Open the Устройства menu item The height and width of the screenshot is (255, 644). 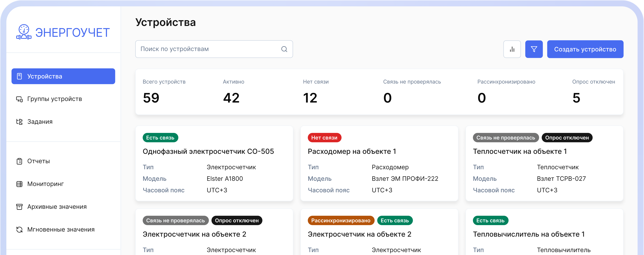(63, 76)
